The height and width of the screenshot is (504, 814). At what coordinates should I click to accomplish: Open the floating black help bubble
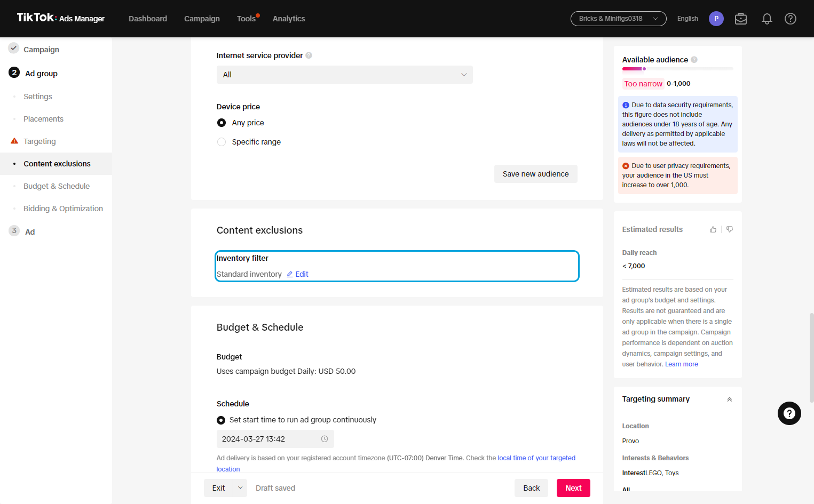[789, 413]
